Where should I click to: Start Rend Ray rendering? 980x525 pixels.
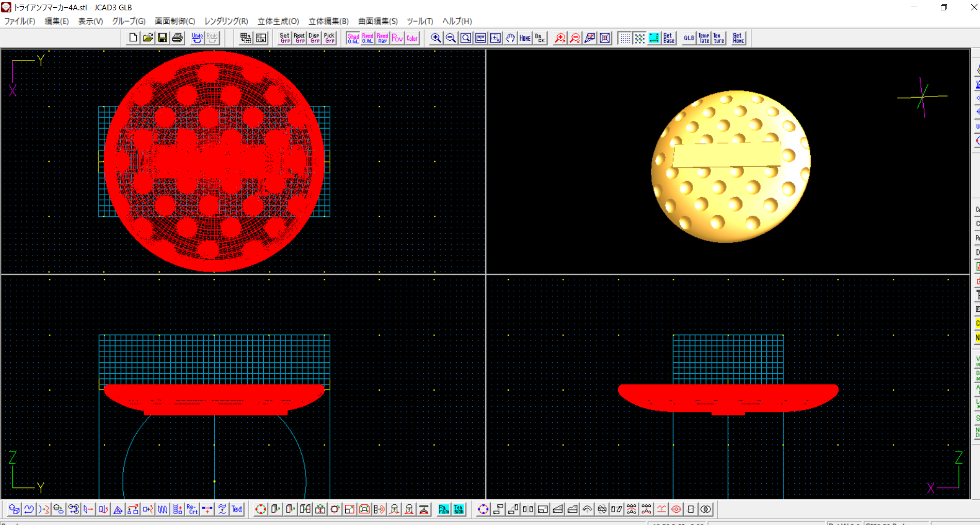point(383,38)
